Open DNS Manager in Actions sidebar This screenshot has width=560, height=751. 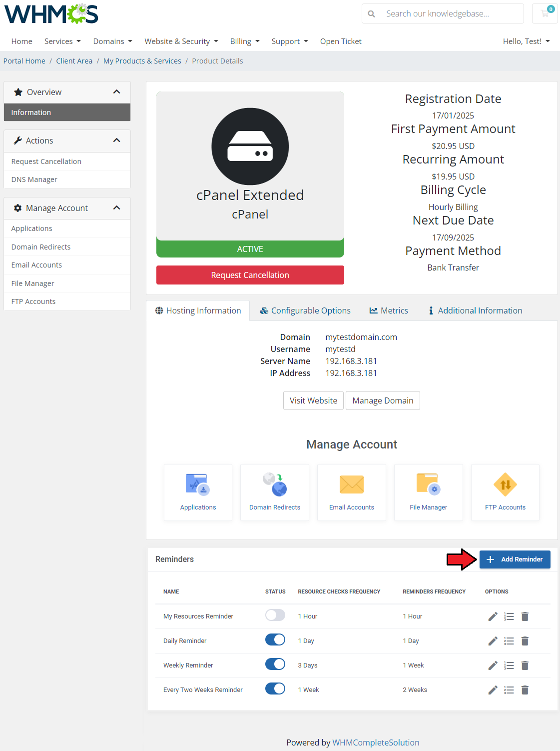point(67,179)
